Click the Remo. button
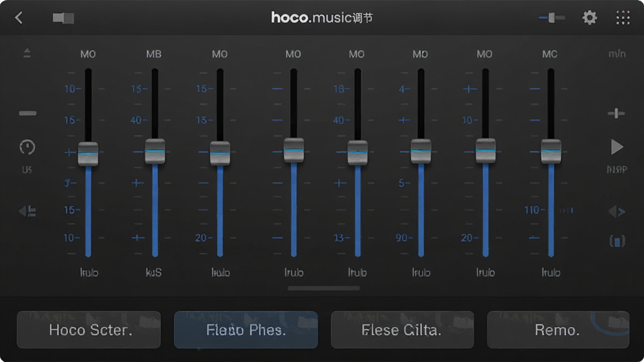This screenshot has height=362, width=644. pyautogui.click(x=558, y=330)
